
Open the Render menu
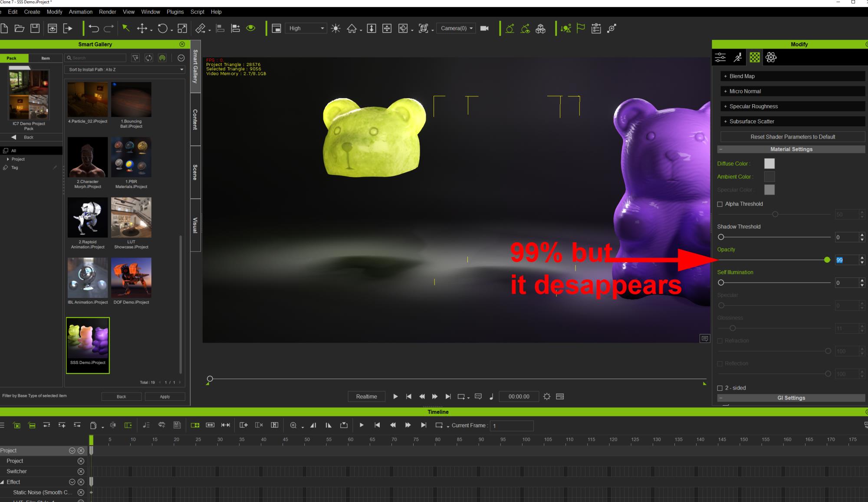coord(108,12)
